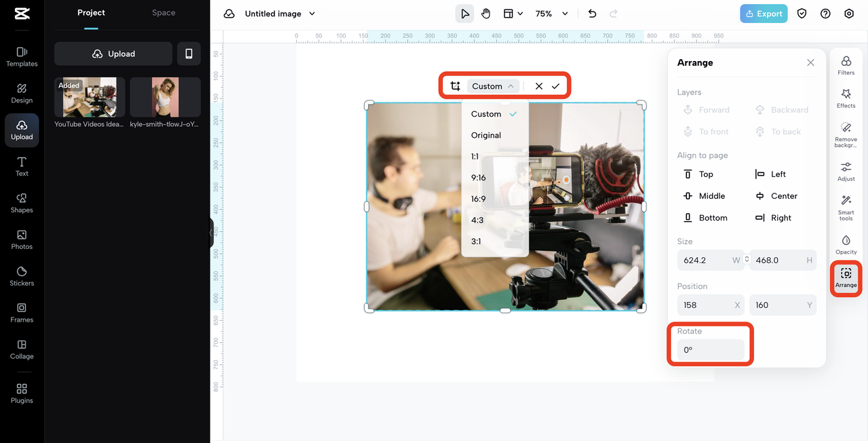Align the image to page Middle

tap(704, 196)
